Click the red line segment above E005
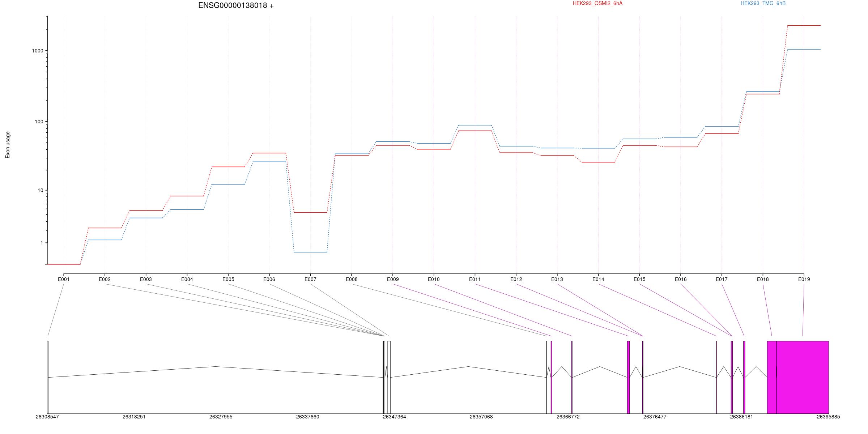This screenshot has width=868, height=434. coord(228,167)
